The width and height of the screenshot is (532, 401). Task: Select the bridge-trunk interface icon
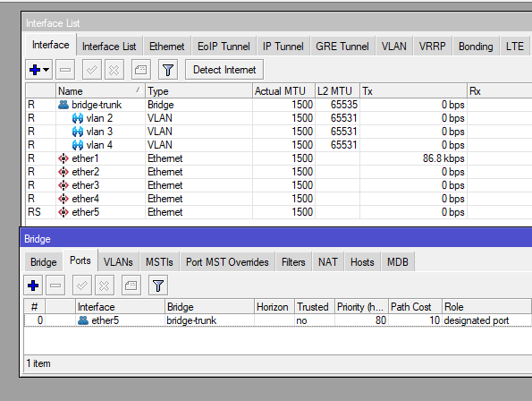[63, 105]
